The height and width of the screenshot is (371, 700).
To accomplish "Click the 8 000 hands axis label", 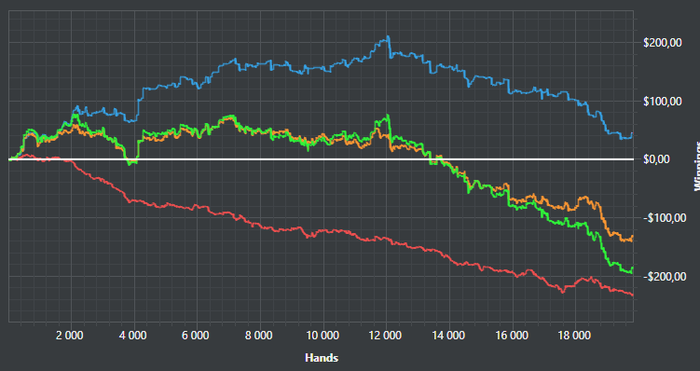I will 259,335.
